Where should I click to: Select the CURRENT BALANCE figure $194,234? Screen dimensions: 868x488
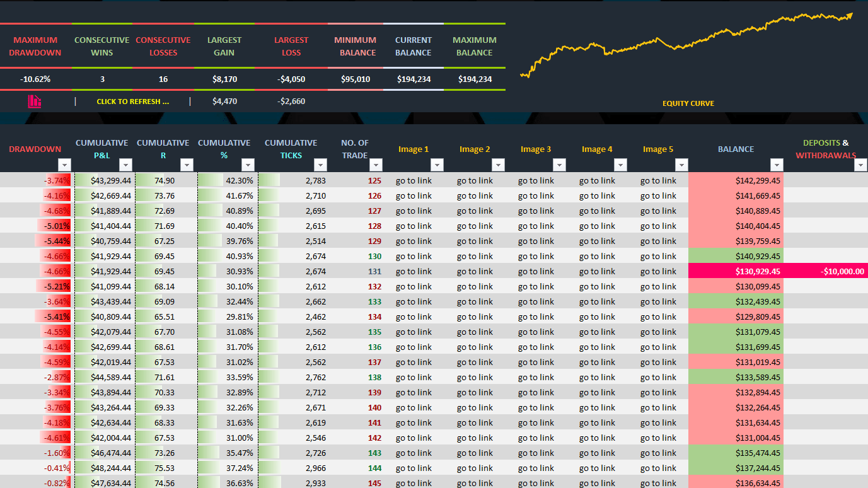414,79
